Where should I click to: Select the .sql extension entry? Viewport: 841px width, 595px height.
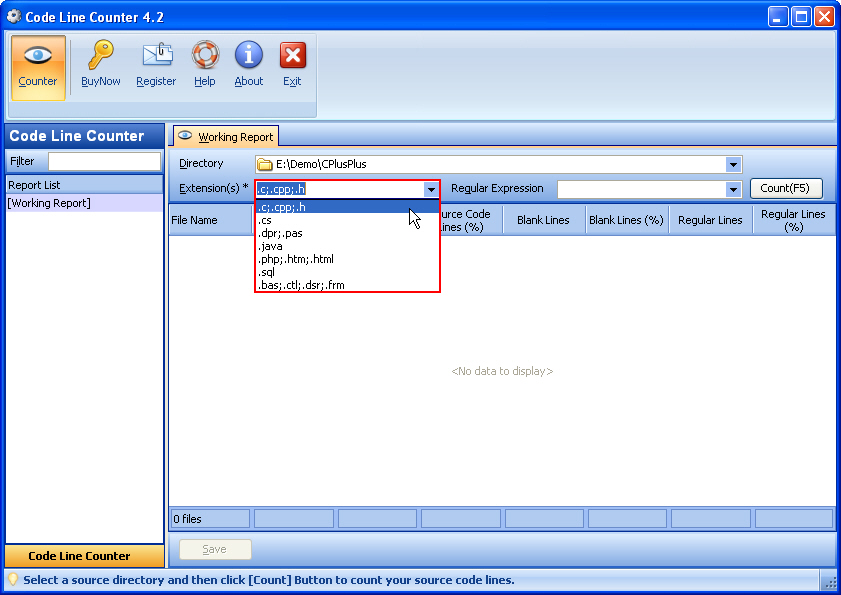(x=266, y=272)
